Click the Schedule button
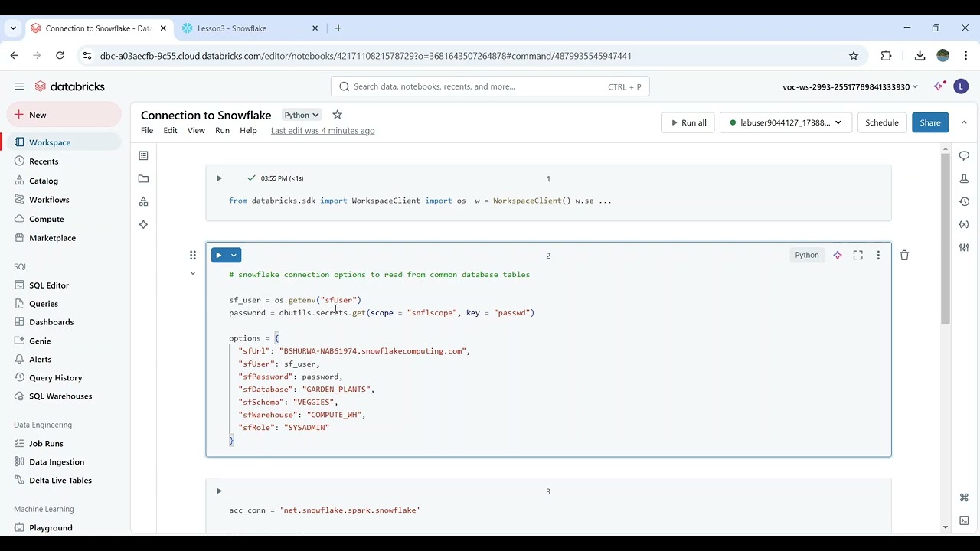 click(882, 122)
